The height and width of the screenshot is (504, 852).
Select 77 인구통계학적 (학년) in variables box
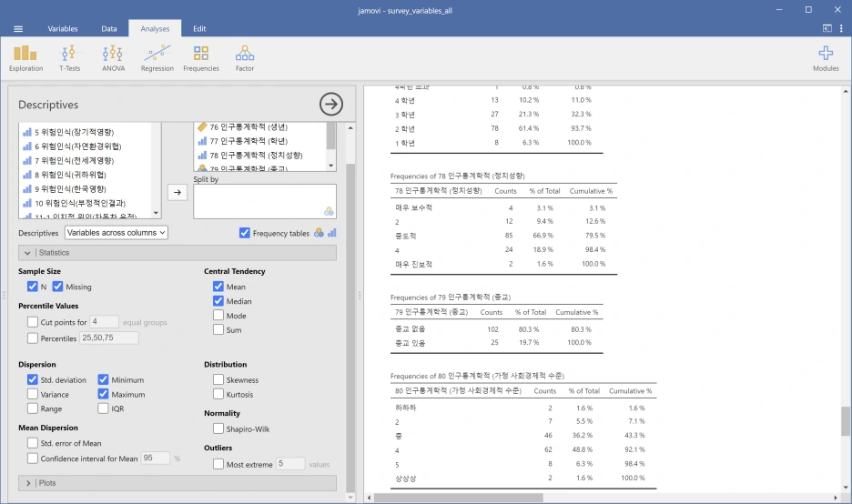(x=243, y=141)
